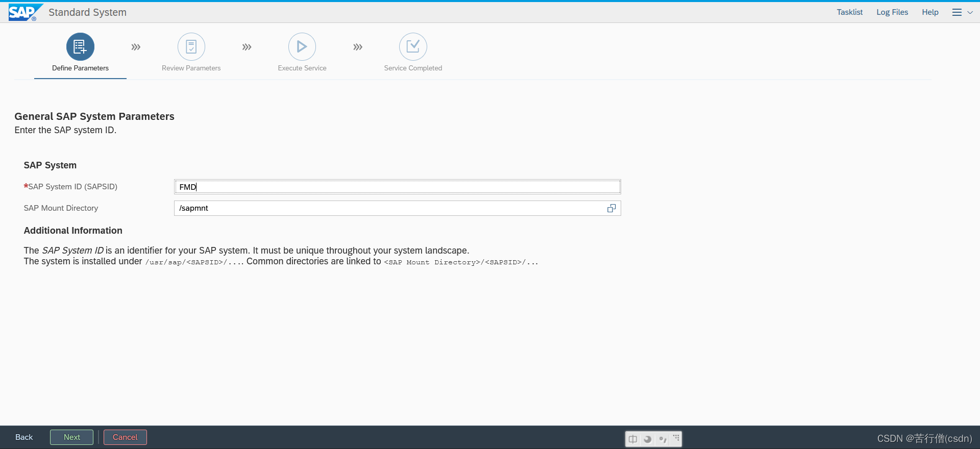Select the Execute Service tab label
The height and width of the screenshot is (449, 980).
pyautogui.click(x=302, y=68)
